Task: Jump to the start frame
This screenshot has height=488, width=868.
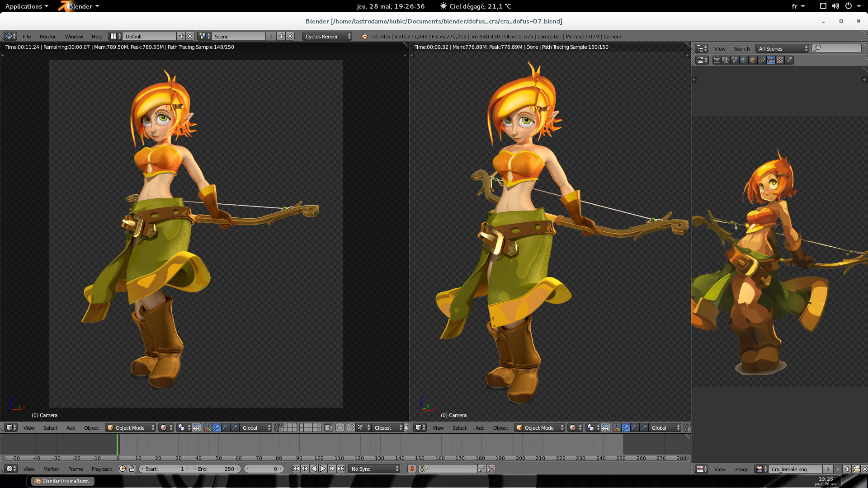Action: (x=296, y=469)
